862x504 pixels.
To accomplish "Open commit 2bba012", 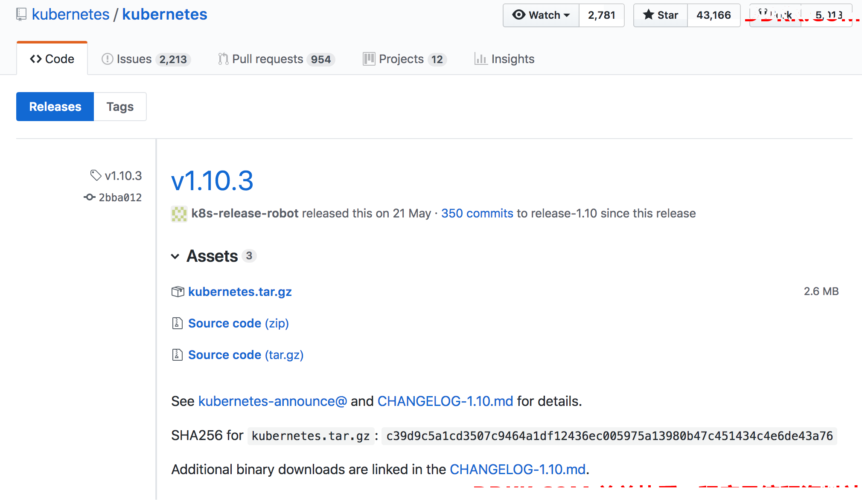I will coord(120,197).
